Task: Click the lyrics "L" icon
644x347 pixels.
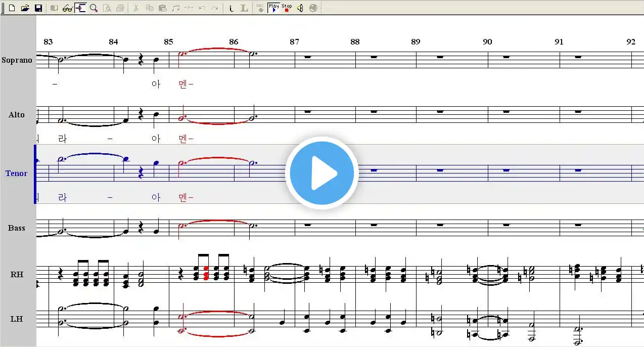Action: tap(244, 8)
